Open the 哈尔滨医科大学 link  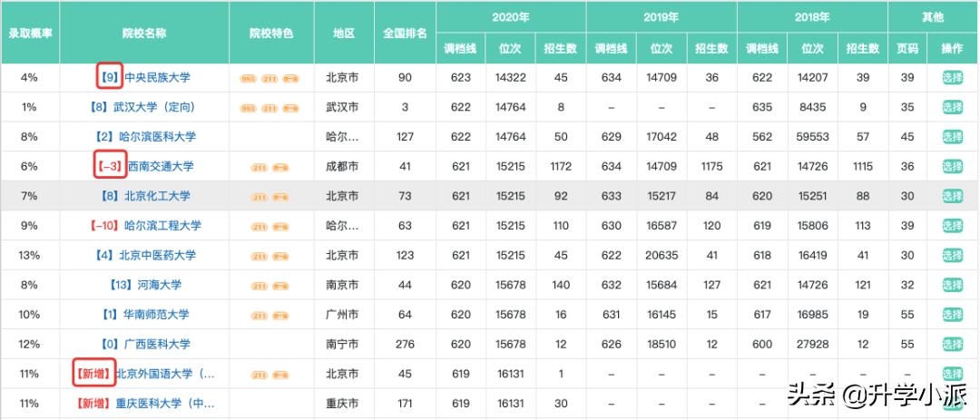click(158, 137)
